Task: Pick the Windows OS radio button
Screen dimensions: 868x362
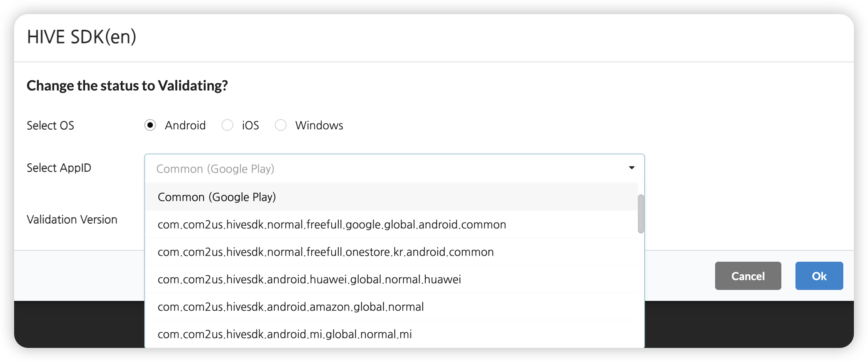Action: coord(281,125)
